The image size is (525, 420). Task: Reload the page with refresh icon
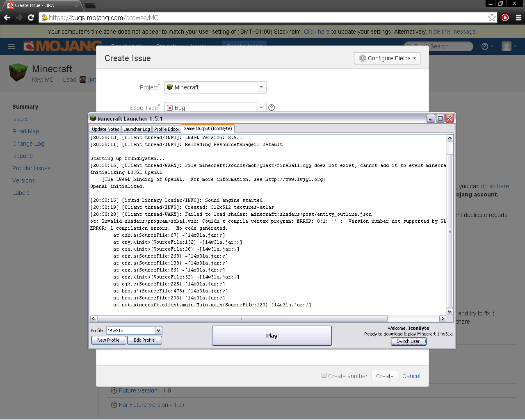click(31, 18)
